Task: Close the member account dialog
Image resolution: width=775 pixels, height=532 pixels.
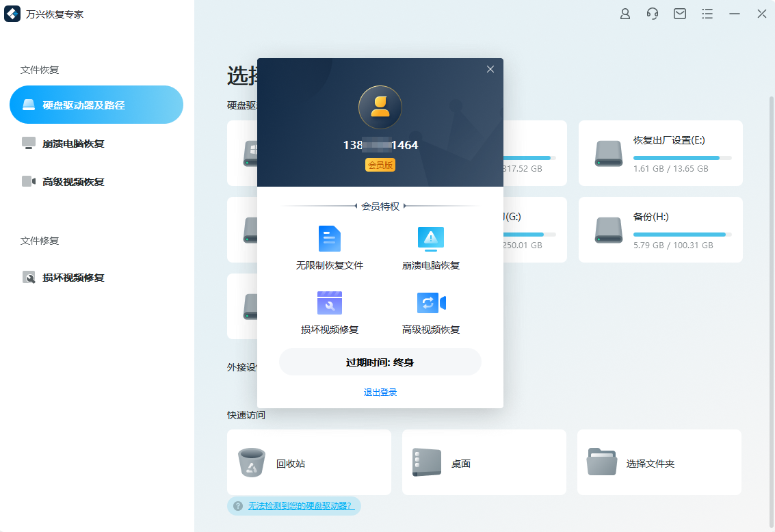Action: tap(490, 69)
